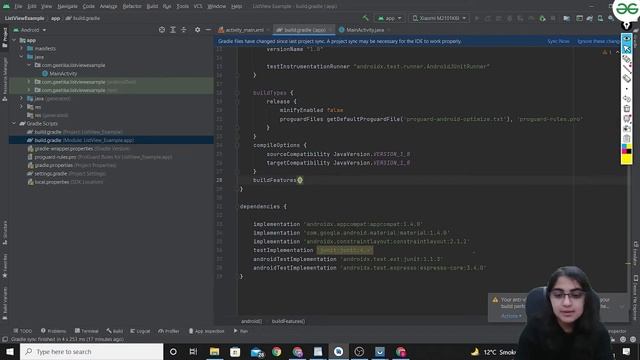Open the App Inspection tool window
The width and height of the screenshot is (640, 360).
coord(207,331)
